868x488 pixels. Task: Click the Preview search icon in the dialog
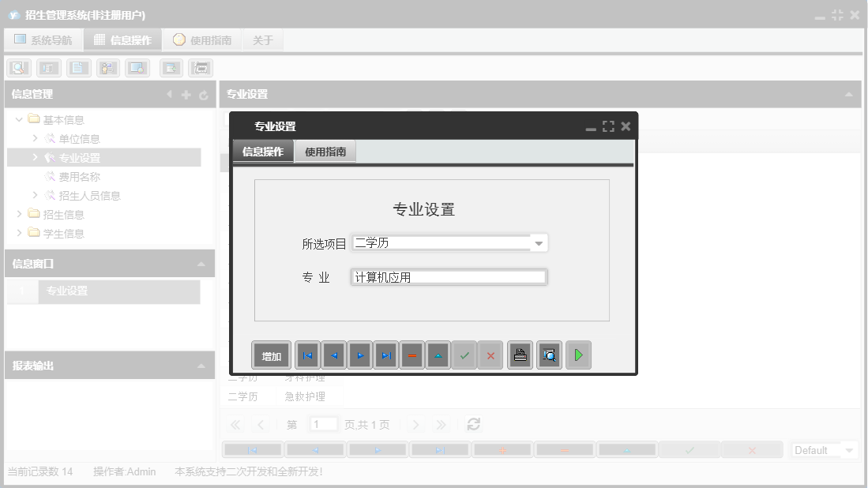click(x=549, y=355)
